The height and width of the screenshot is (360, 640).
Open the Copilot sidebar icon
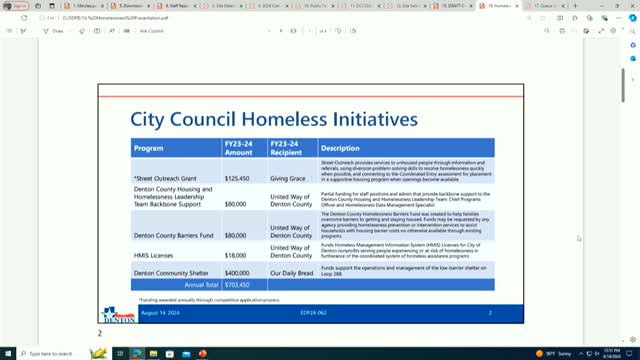tap(632, 18)
